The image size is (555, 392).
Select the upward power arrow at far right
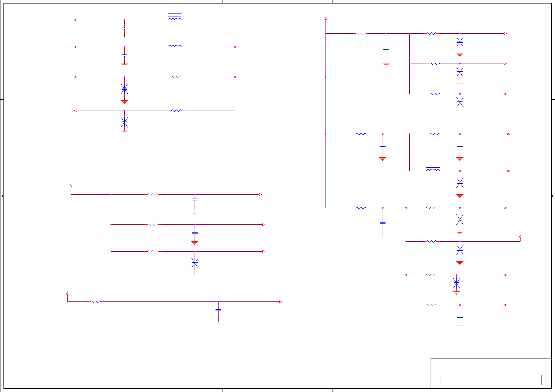tap(520, 236)
